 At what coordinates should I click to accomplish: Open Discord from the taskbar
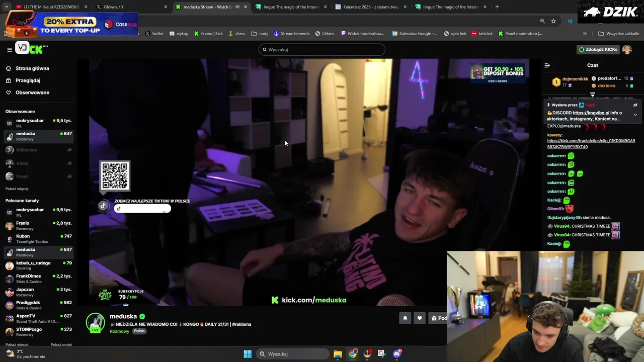[x=397, y=354]
